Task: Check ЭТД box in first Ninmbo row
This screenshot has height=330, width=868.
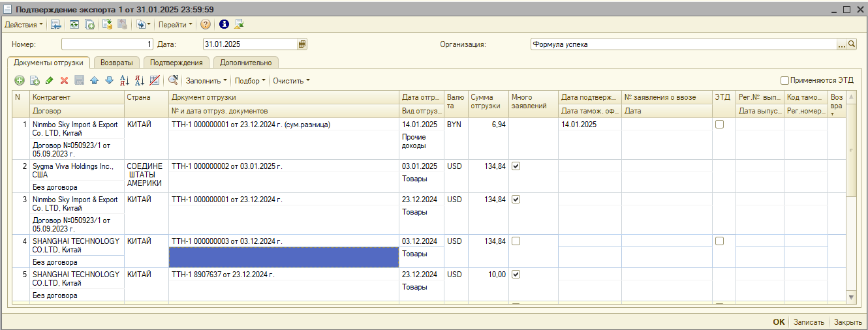Action: tap(719, 125)
